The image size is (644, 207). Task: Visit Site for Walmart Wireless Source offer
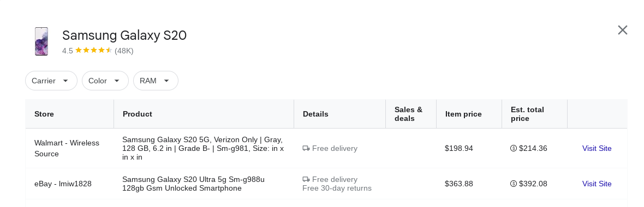597,148
